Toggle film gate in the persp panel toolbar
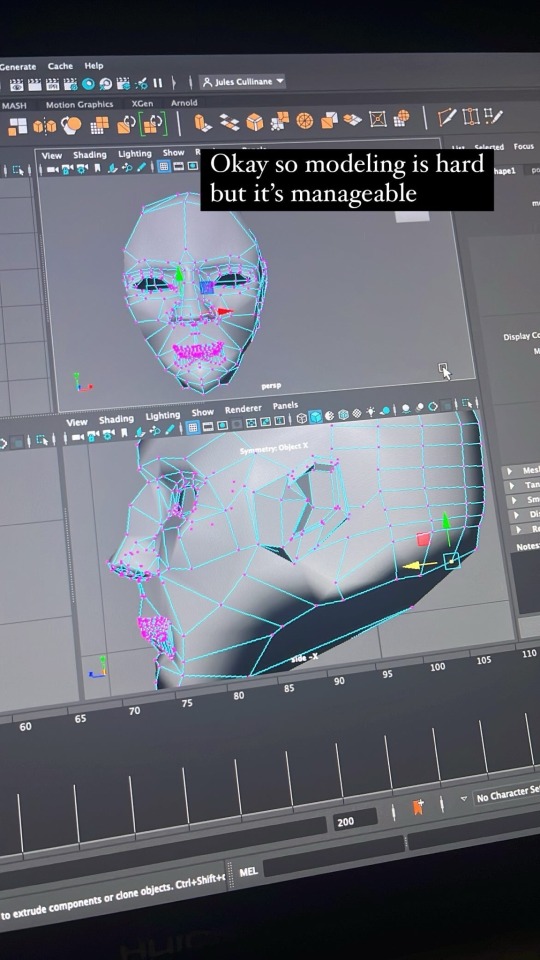 pos(179,166)
